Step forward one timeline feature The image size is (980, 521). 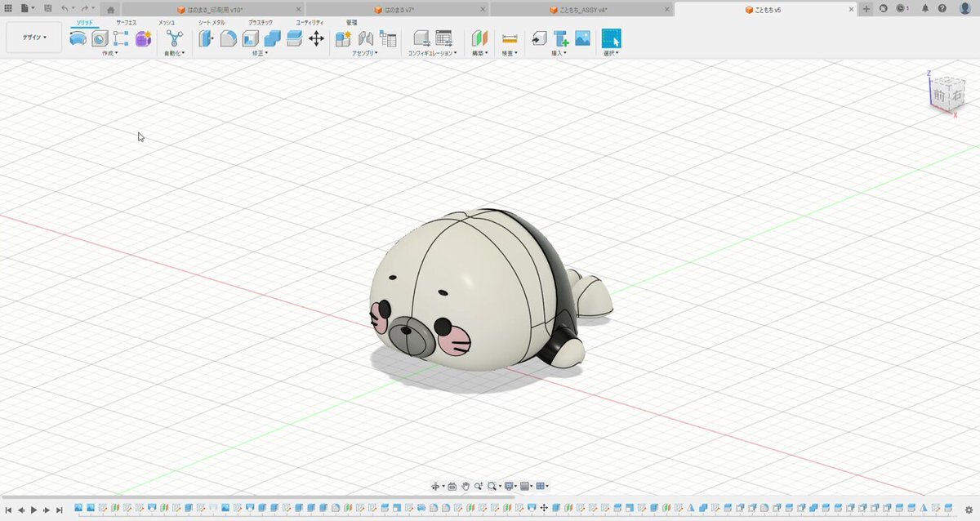[x=47, y=510]
